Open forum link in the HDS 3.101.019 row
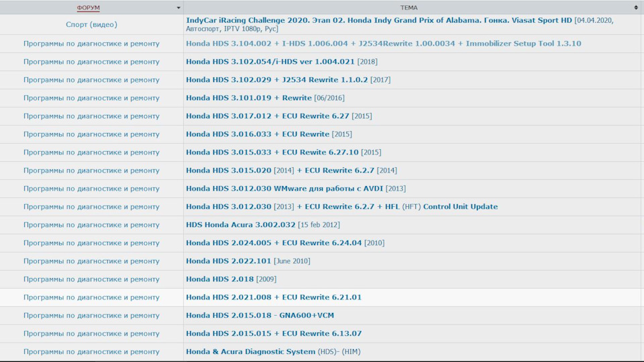This screenshot has width=644, height=362. point(92,97)
